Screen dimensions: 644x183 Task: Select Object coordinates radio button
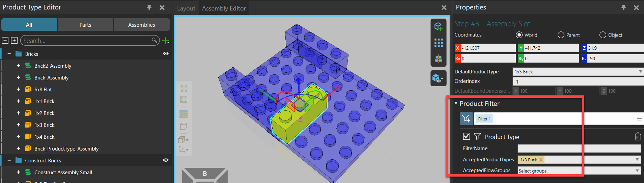click(603, 35)
